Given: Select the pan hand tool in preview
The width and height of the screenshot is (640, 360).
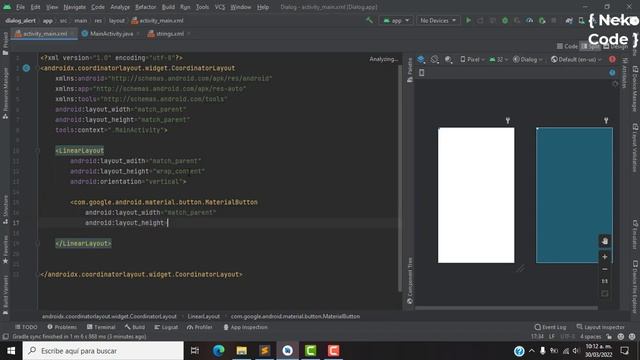Looking at the screenshot, I should coord(605,241).
